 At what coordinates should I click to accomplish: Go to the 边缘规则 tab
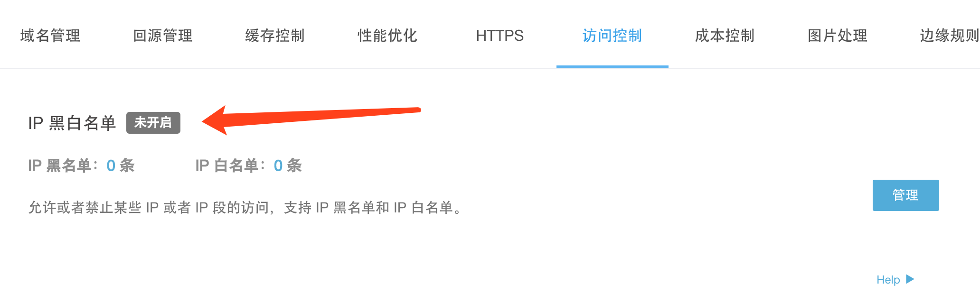coord(950,36)
